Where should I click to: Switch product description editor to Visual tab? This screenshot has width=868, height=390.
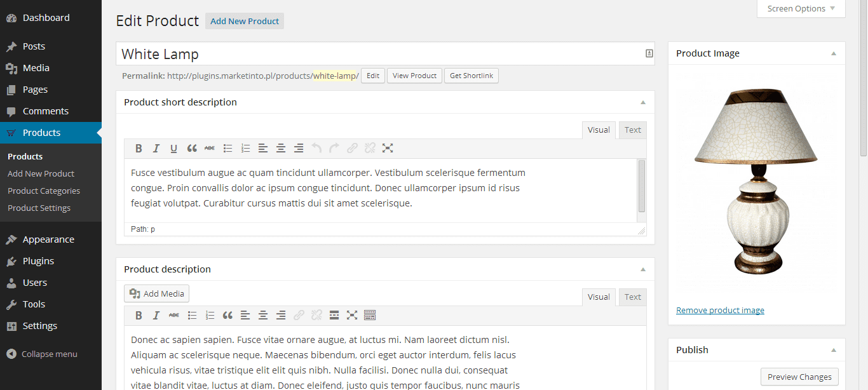pos(599,297)
